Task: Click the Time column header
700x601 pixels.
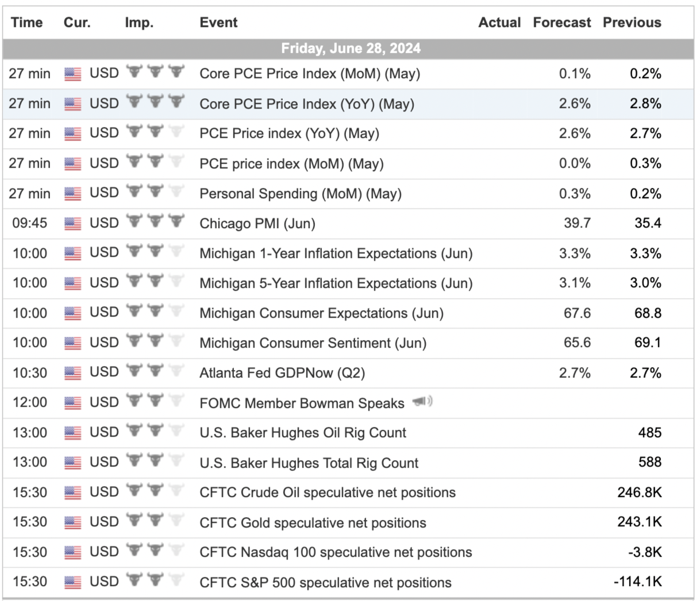Action: (26, 22)
